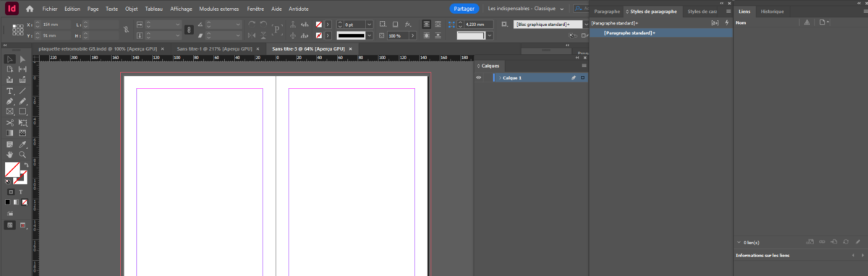Toggle formatting affects container button

[x=11, y=191]
